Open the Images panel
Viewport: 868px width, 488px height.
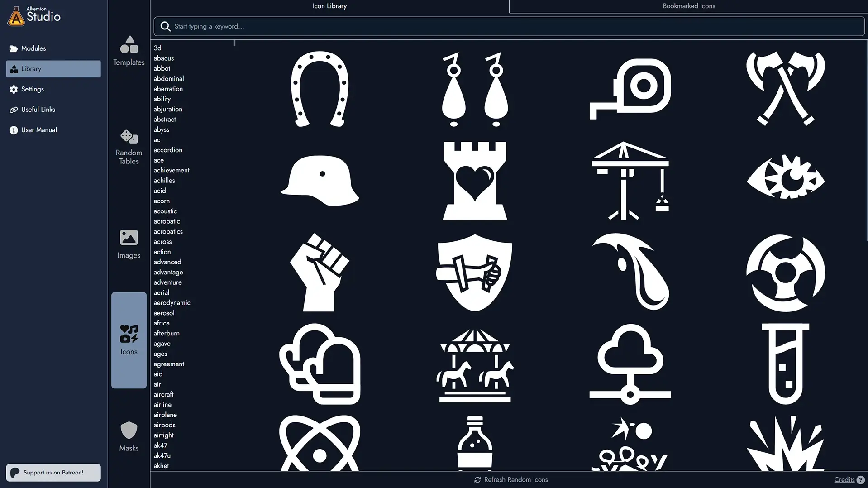(x=129, y=244)
